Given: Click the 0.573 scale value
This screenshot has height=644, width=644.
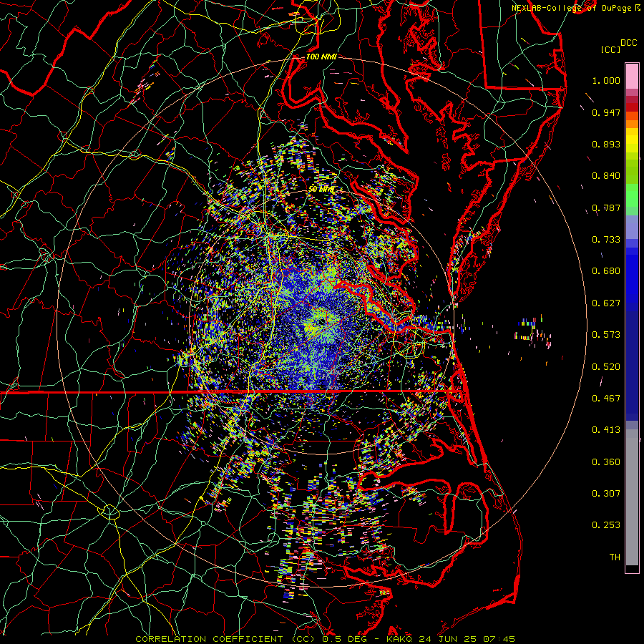Looking at the screenshot, I should (606, 335).
